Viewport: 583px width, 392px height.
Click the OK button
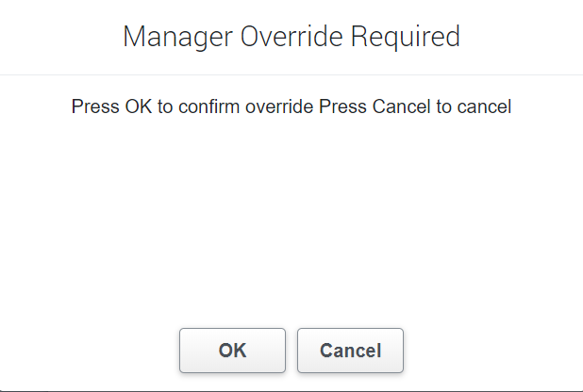(232, 351)
